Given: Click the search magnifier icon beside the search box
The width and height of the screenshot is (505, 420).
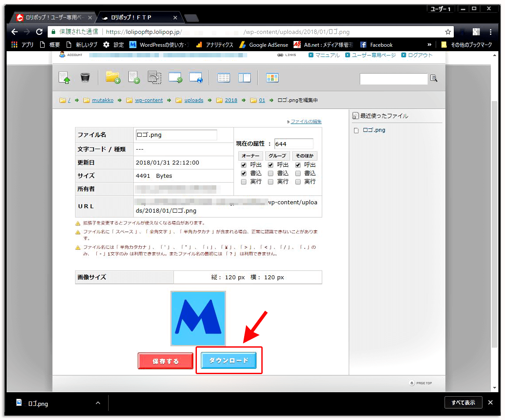Looking at the screenshot, I should 434,78.
